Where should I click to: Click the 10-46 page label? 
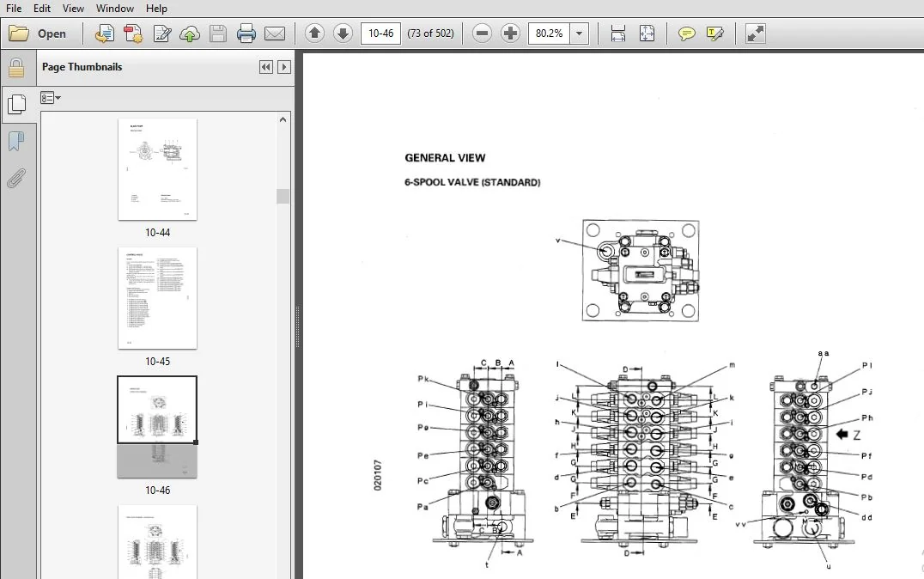[x=157, y=490]
